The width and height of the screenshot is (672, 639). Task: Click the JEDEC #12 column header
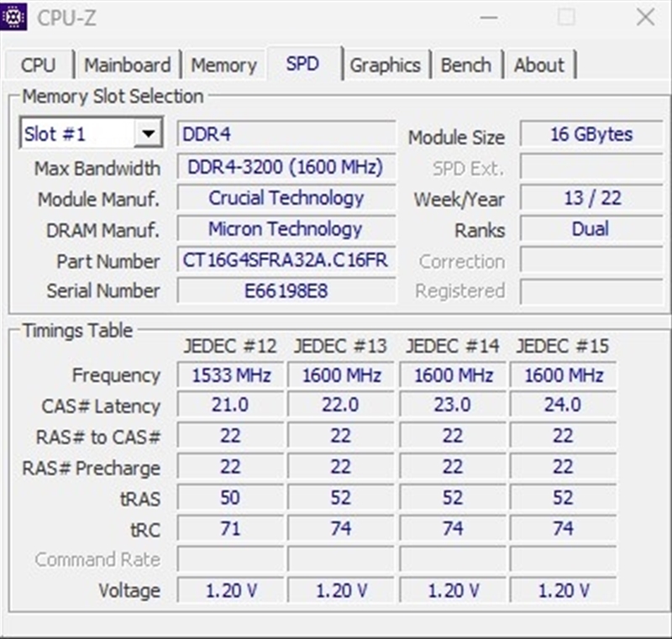[x=230, y=346]
